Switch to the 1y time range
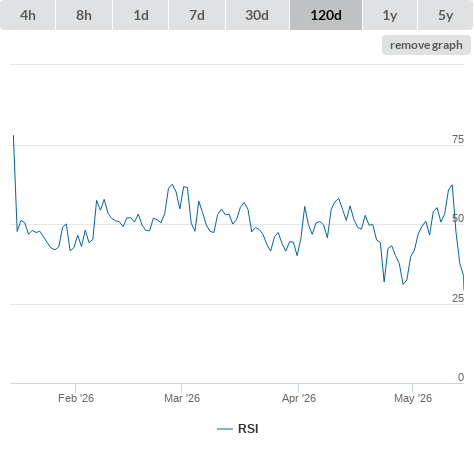The height and width of the screenshot is (455, 474). point(390,15)
